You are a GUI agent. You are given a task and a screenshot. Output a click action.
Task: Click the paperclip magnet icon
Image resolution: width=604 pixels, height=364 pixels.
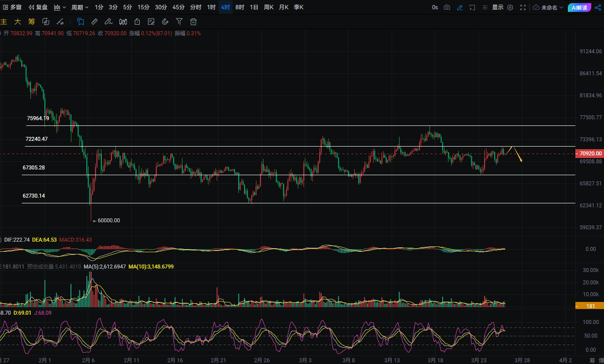coord(165,22)
